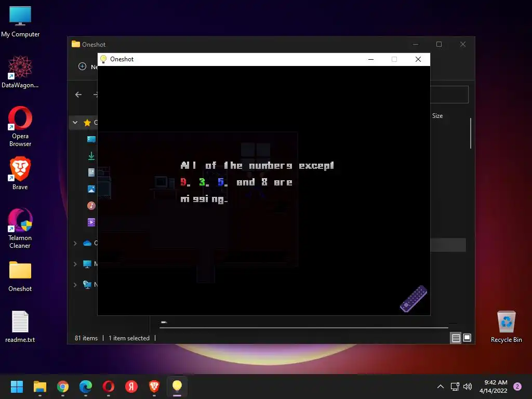Screen dimensions: 532x399
Task: Open File Explorer from taskbar
Action: coord(39,387)
